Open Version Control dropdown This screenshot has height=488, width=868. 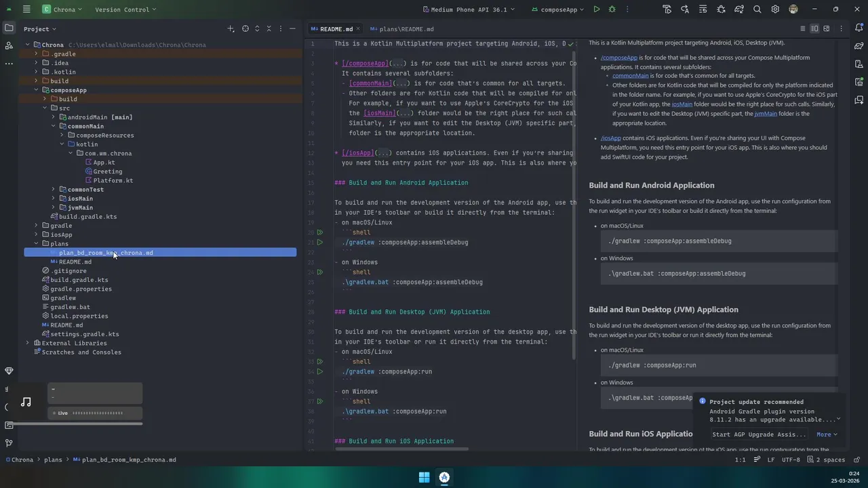(125, 9)
